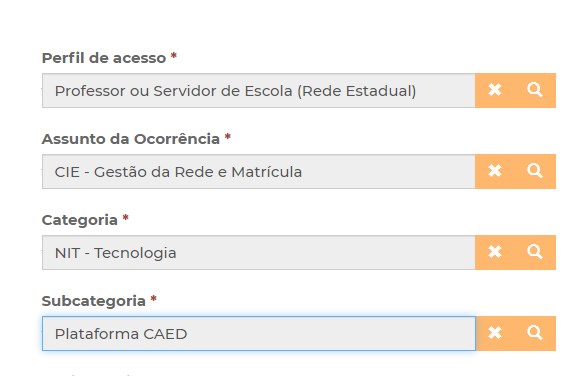Remove the NIT - Tecnologia category selection
582x376 pixels.
(495, 252)
